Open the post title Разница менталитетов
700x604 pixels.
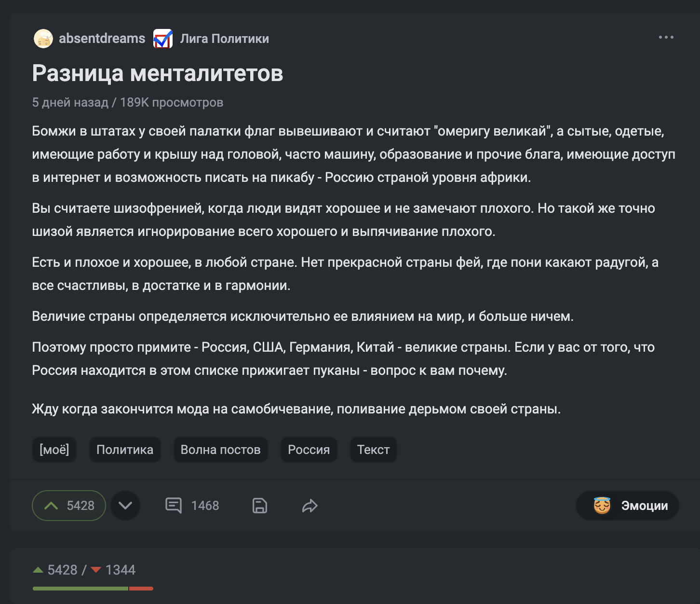click(x=158, y=73)
